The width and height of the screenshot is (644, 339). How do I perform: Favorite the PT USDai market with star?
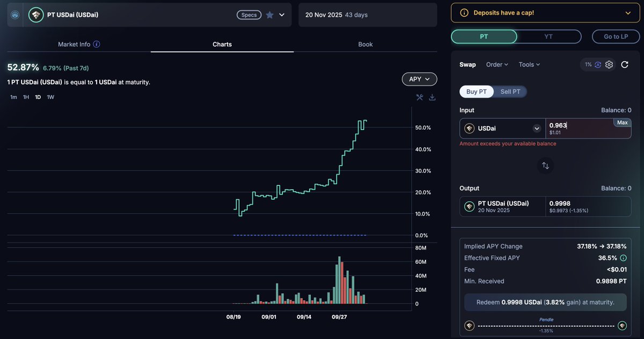pyautogui.click(x=269, y=15)
